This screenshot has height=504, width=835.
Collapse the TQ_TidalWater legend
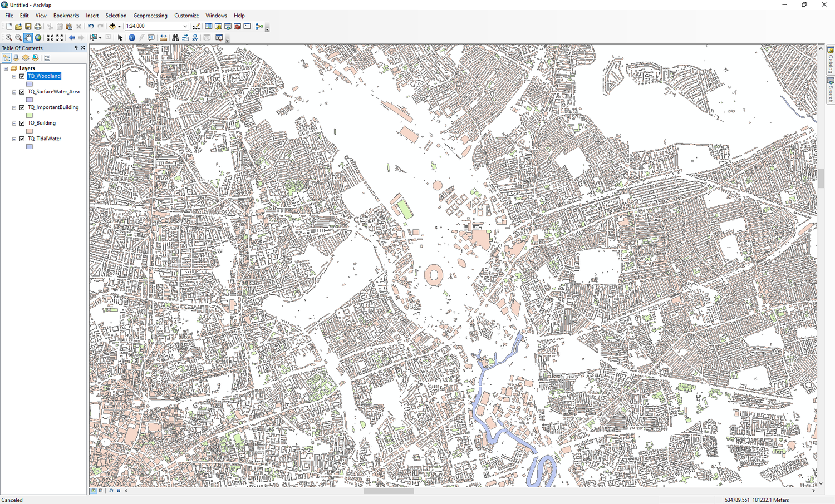(x=14, y=139)
